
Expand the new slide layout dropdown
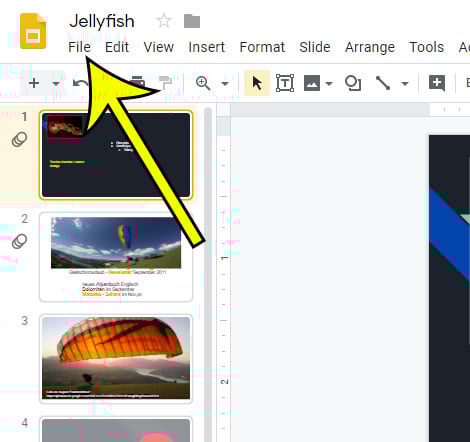(56, 83)
